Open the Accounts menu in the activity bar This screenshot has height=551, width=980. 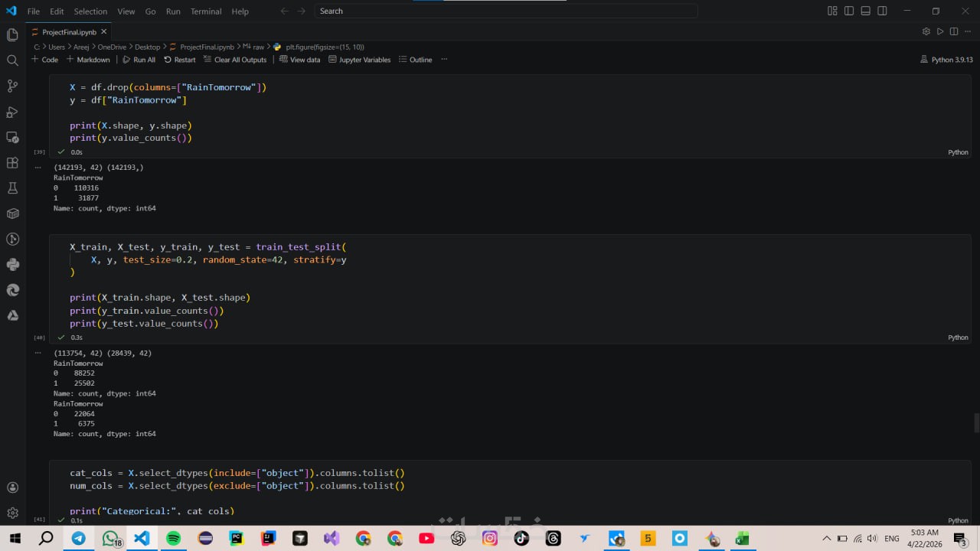point(12,487)
